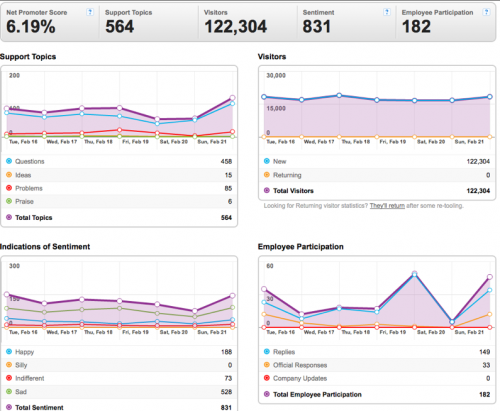Screen dimensions: 500x411
Task: Click help icon next to Employee Participation
Action: (x=486, y=12)
